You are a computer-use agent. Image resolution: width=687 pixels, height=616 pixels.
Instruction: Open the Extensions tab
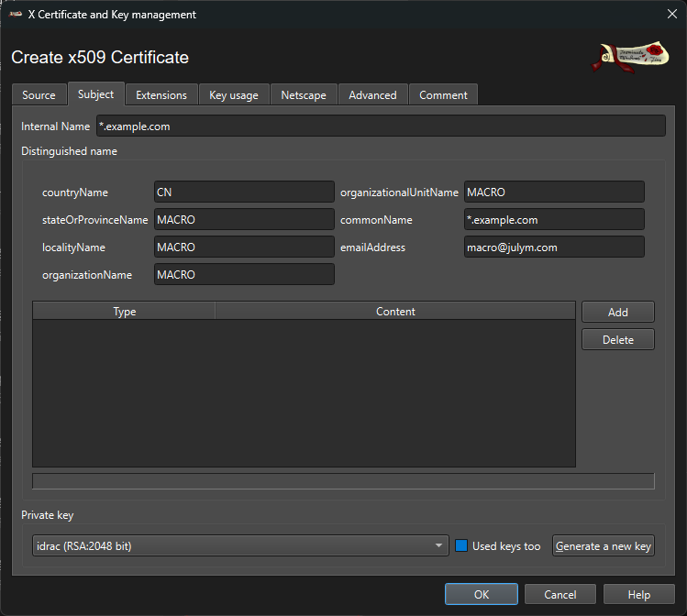[161, 95]
